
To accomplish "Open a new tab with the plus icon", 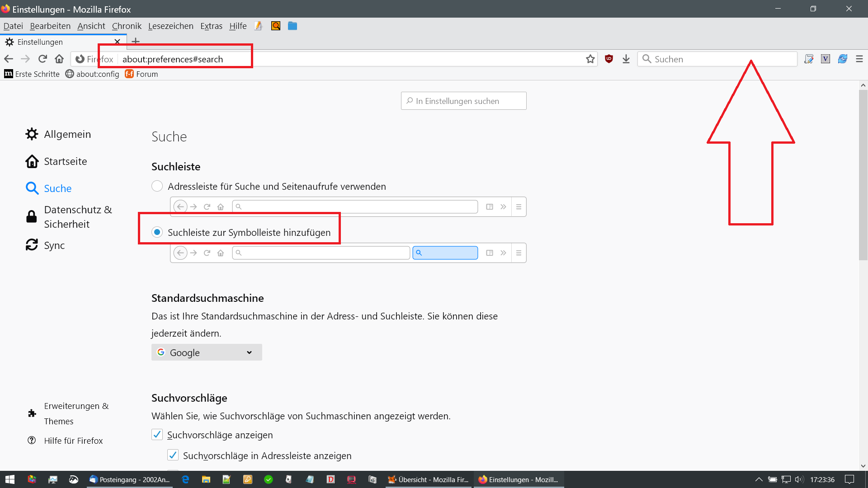I will point(136,42).
